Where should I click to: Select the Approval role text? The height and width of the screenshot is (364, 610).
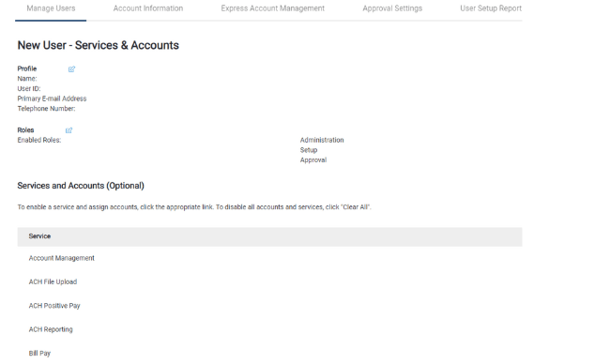click(x=313, y=160)
